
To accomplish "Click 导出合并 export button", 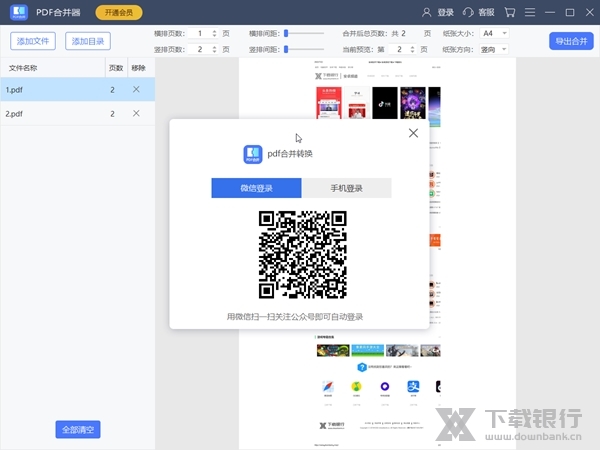I will 571,41.
